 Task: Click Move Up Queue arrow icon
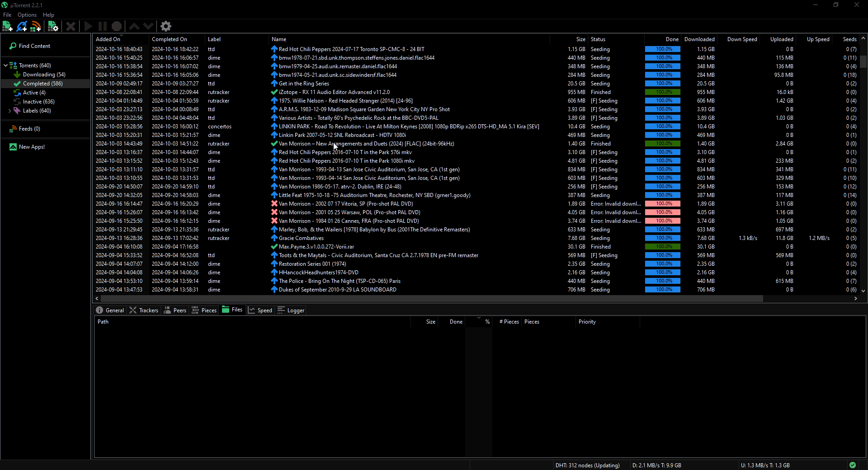point(134,26)
